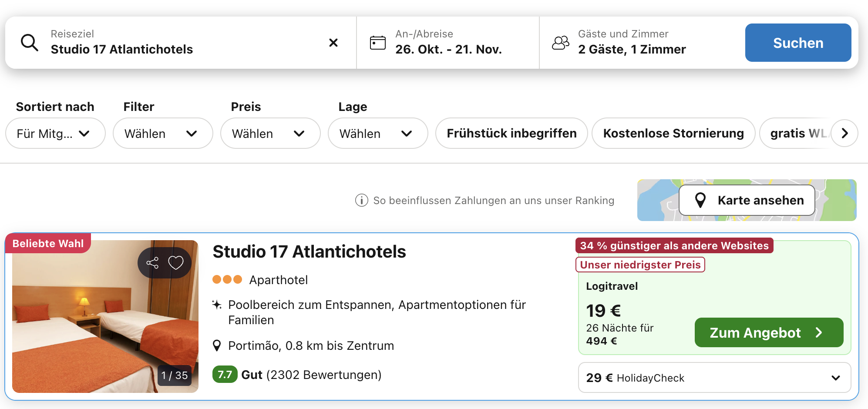Clear the destination with the X icon
Screen dimensions: 868x409
point(333,43)
